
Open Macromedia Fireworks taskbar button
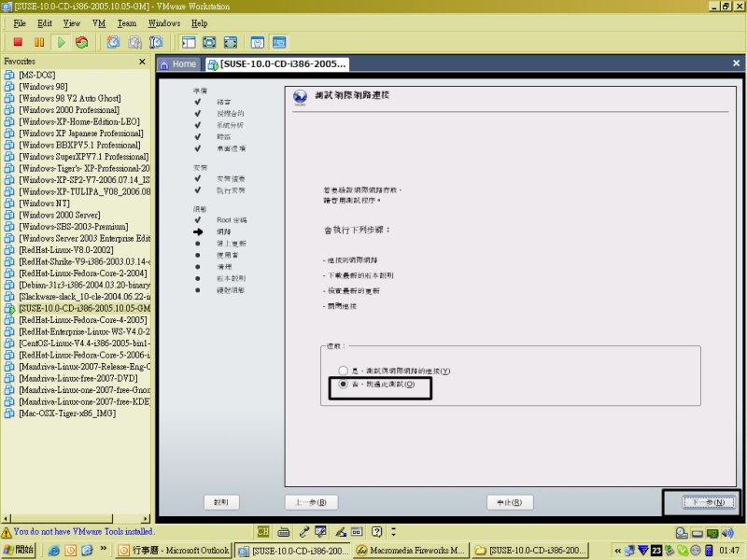click(412, 551)
